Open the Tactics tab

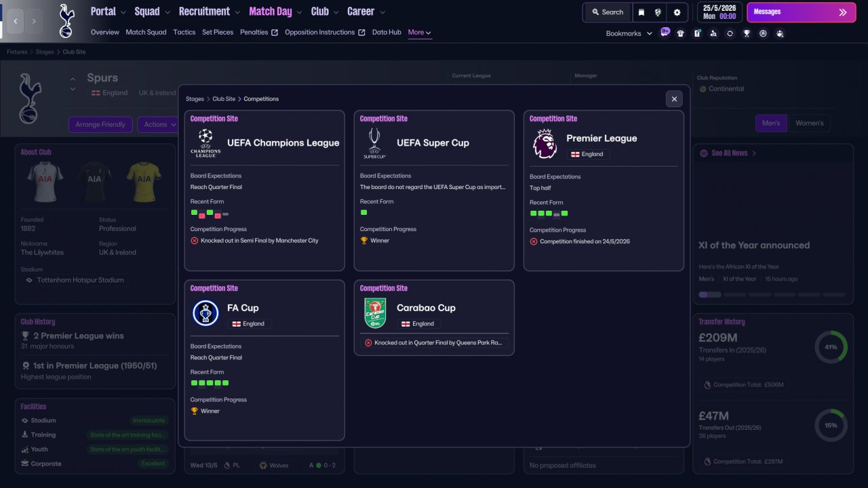[184, 33]
